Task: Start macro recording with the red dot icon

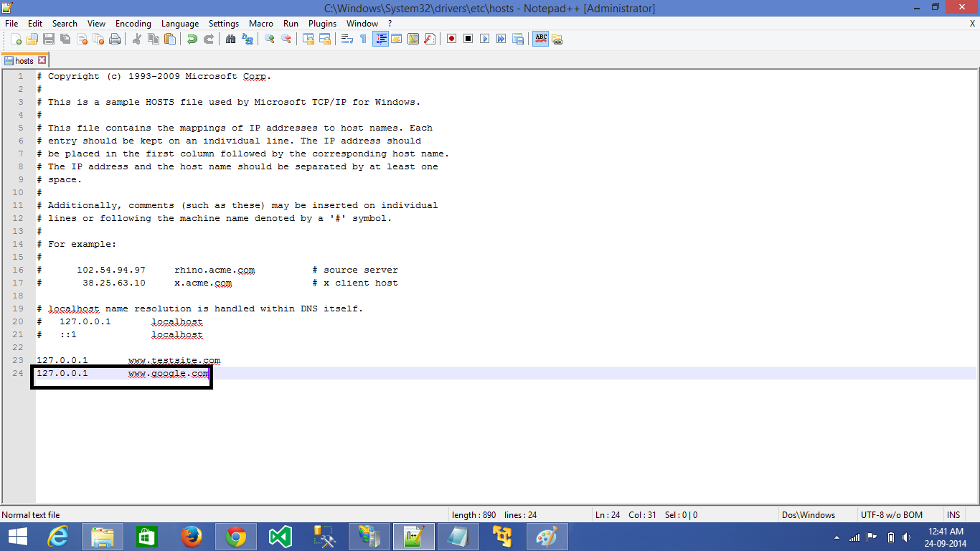Action: coord(451,39)
